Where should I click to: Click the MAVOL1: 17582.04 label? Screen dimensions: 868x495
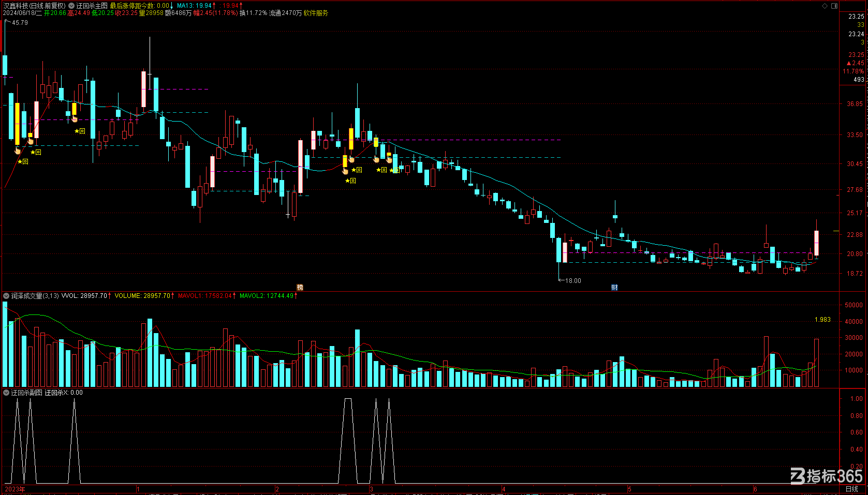point(205,296)
